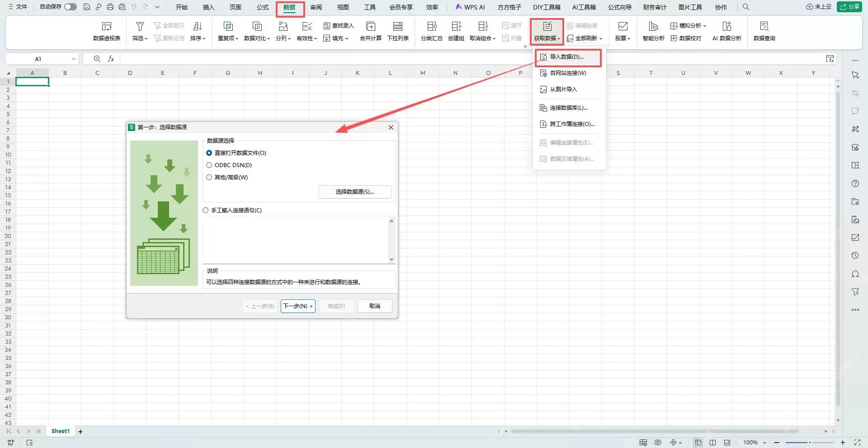868x448 pixels.
Task: Click the 合并计算 consolidate icon
Action: click(x=370, y=31)
